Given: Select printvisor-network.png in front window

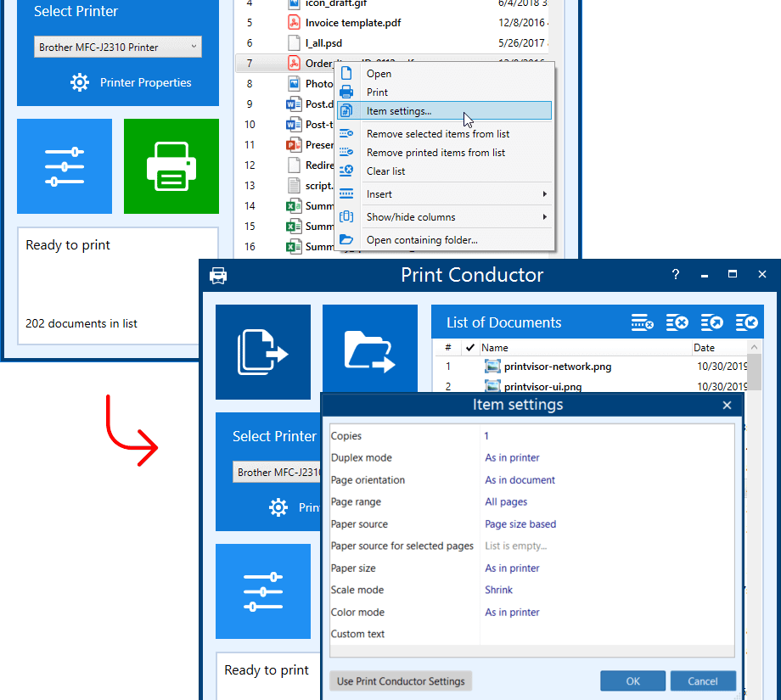Looking at the screenshot, I should click(591, 367).
